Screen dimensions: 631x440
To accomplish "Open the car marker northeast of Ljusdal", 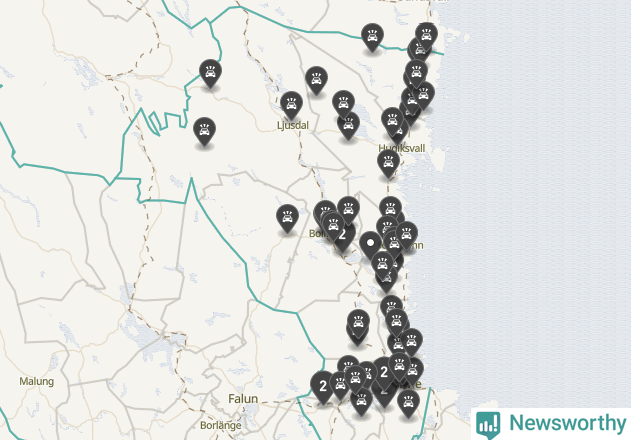I will (x=316, y=80).
